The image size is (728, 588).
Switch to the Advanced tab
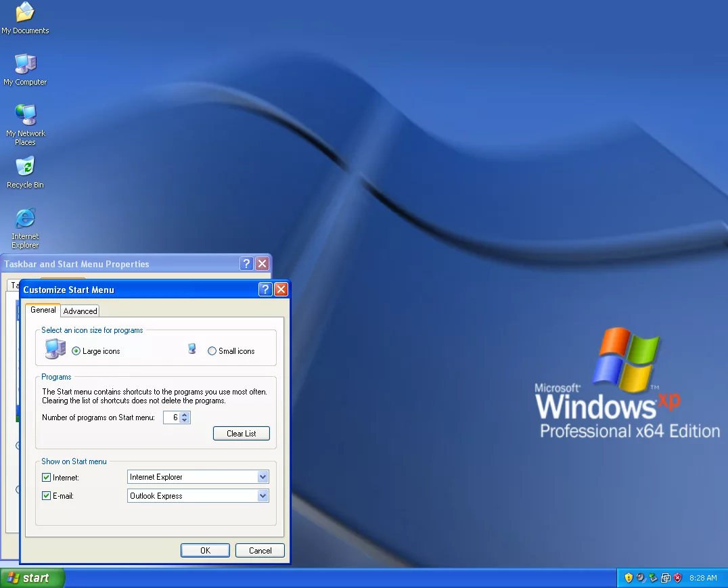81,311
